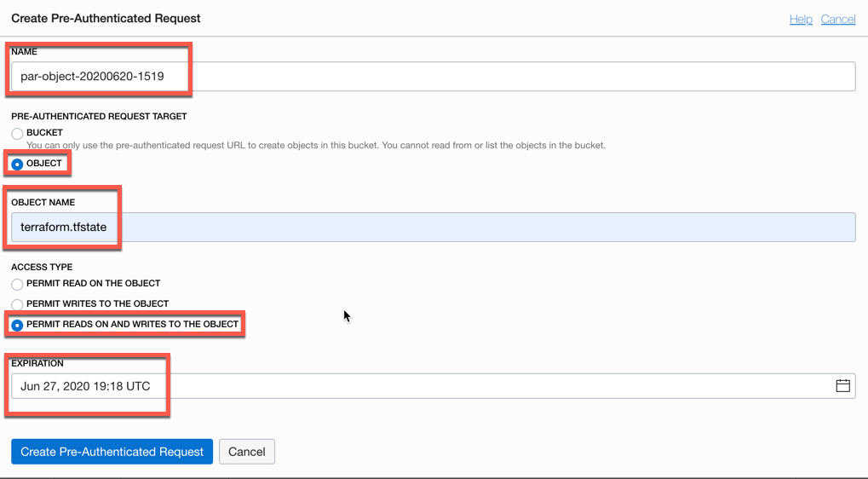This screenshot has width=868, height=479.
Task: Click the OBJECT NAME field label
Action: pos(43,203)
